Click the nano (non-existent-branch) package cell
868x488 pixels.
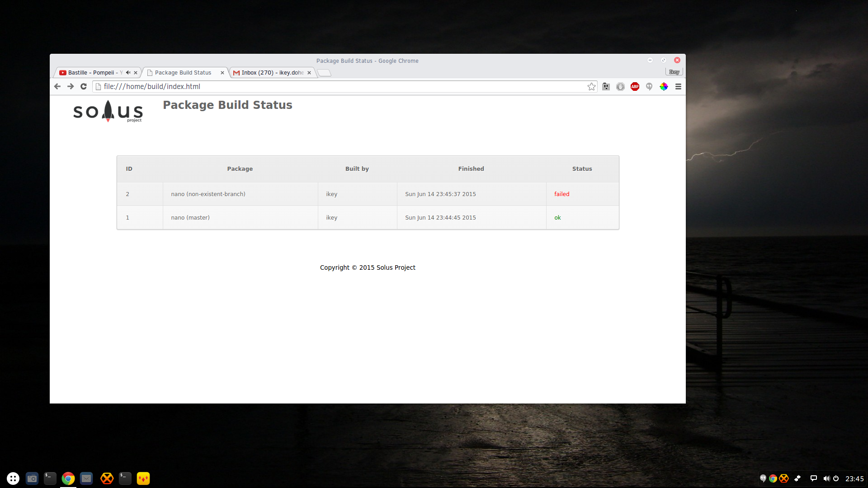coord(240,194)
